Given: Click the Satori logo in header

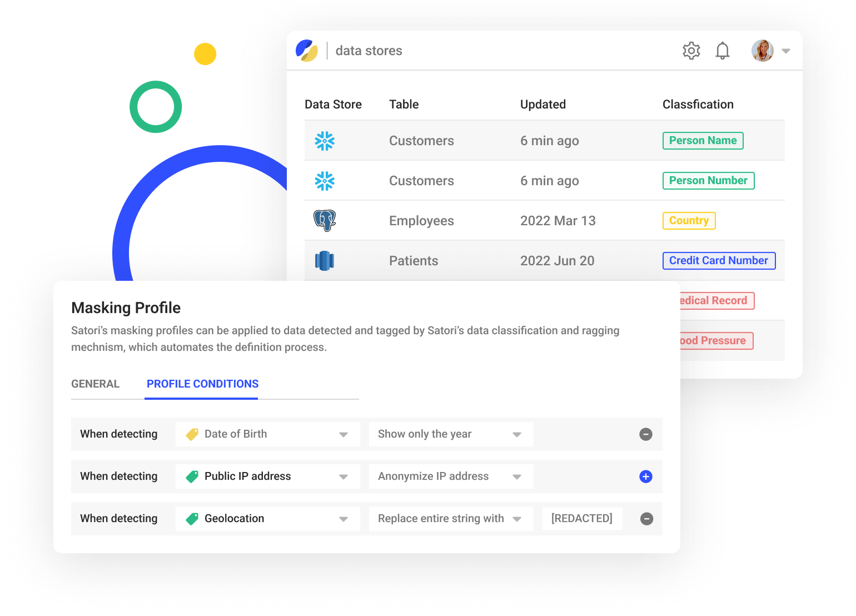Looking at the screenshot, I should point(307,51).
